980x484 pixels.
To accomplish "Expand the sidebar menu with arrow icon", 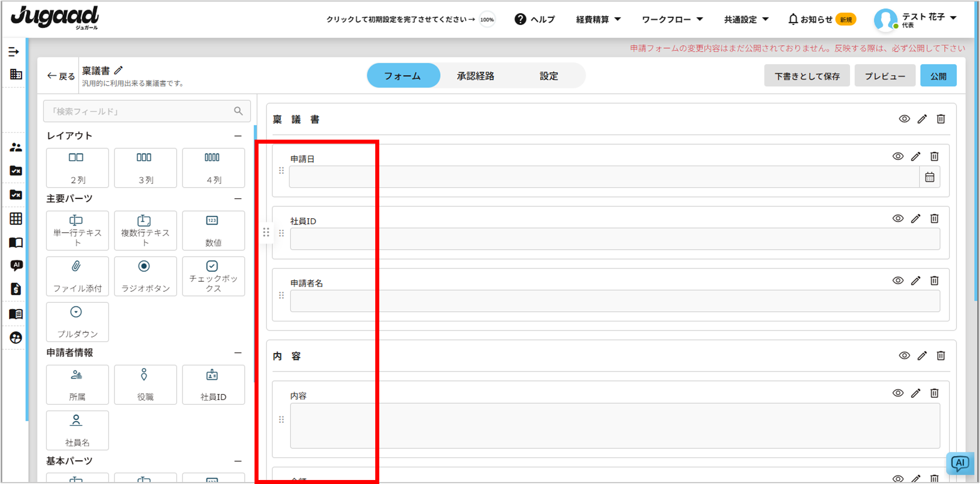I will pyautogui.click(x=14, y=52).
